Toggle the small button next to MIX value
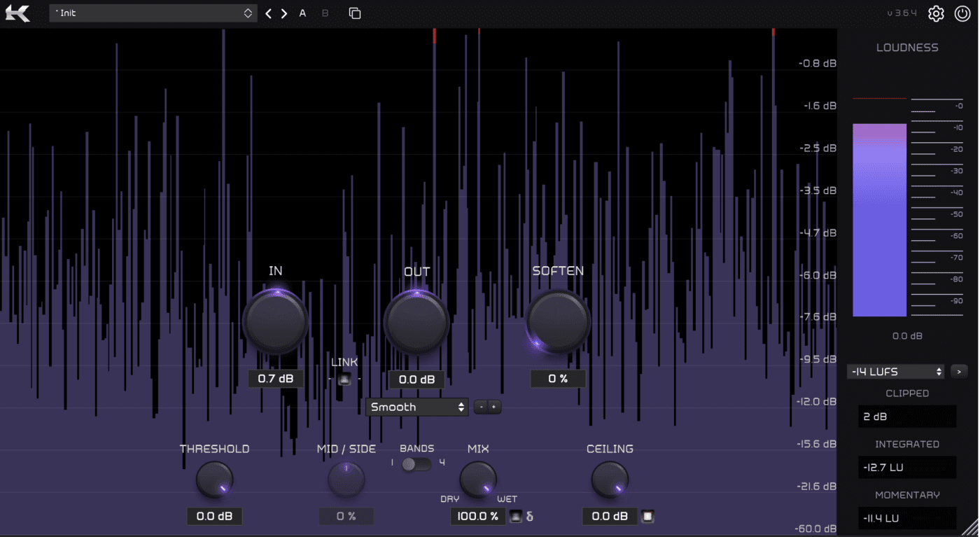This screenshot has width=980, height=537. coord(516,517)
